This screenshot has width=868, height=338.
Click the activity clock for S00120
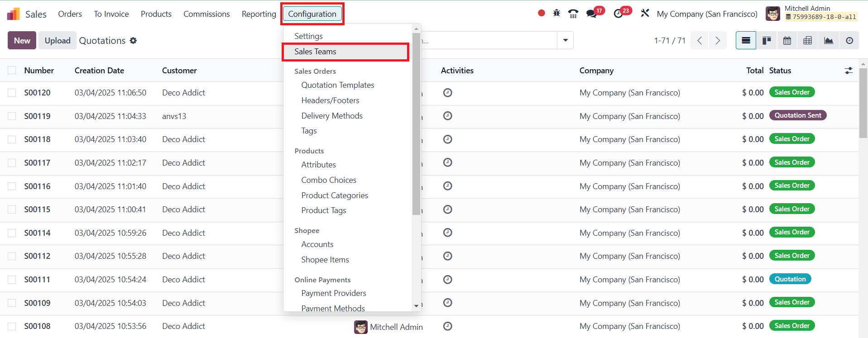pyautogui.click(x=447, y=93)
